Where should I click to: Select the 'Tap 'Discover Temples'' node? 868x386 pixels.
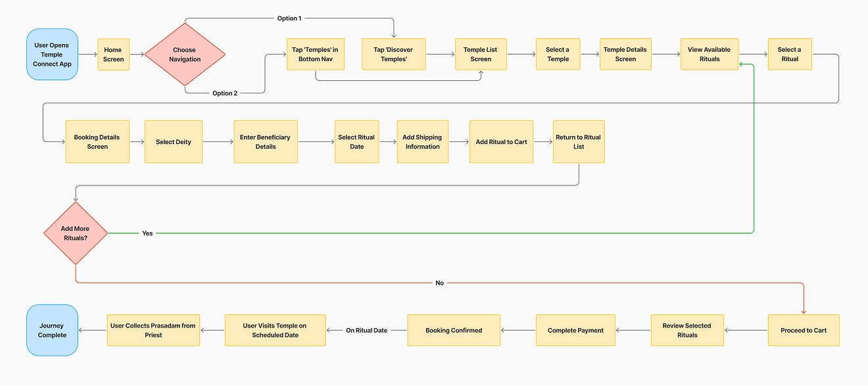coord(393,54)
